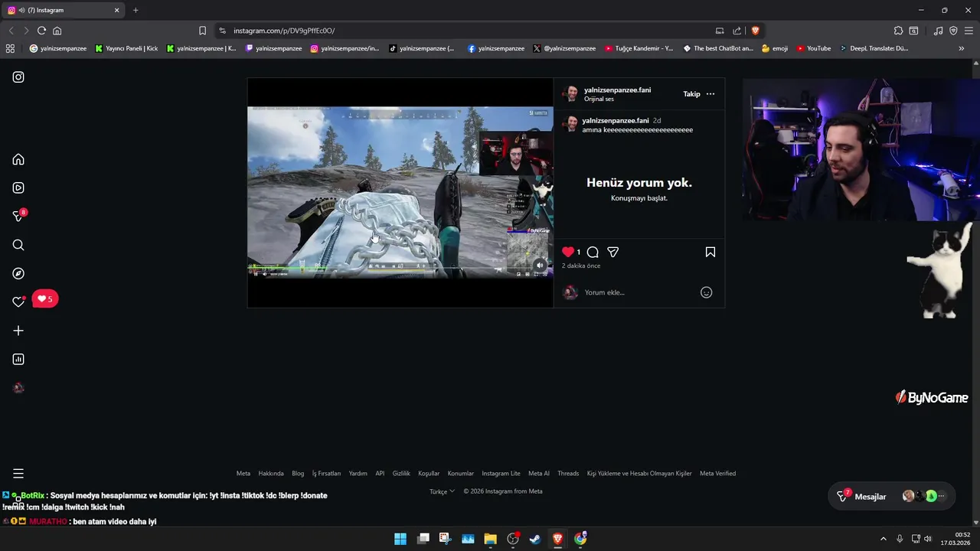Open Meta Verified footer link
The width and height of the screenshot is (980, 551).
pos(717,474)
